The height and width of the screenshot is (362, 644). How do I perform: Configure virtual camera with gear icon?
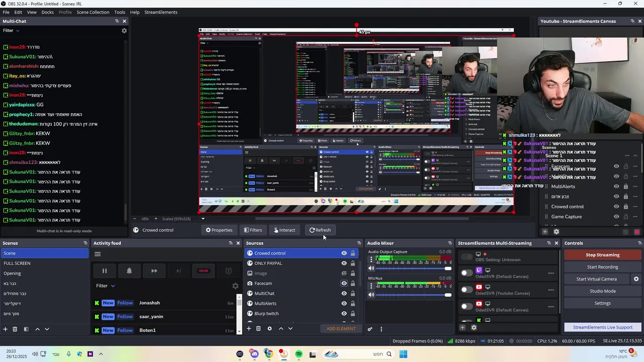[x=636, y=279]
